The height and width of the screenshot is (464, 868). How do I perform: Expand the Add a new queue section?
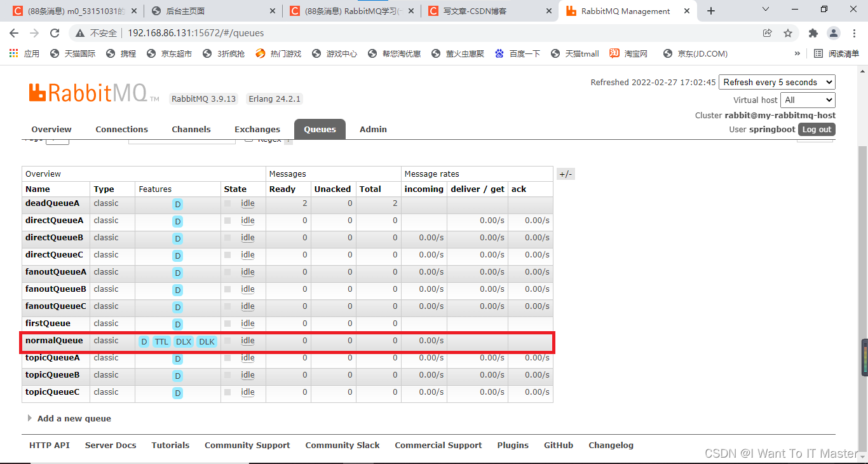(x=69, y=418)
